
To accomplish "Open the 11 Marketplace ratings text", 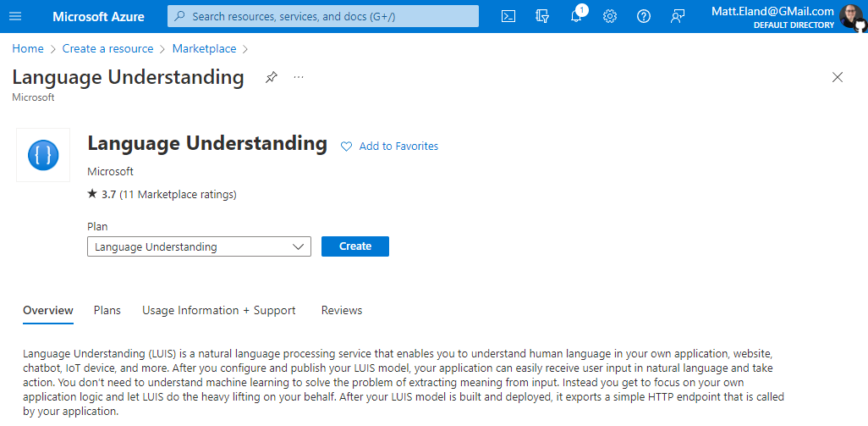I will click(x=179, y=195).
